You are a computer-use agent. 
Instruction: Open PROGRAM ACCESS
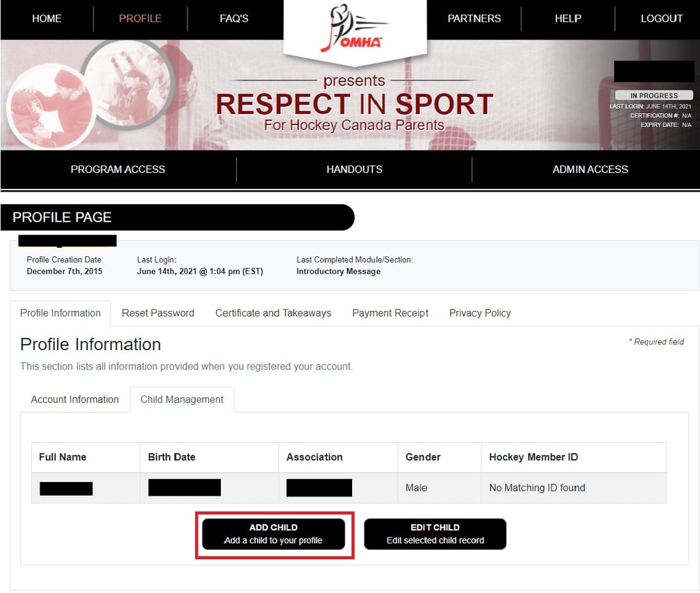coord(118,169)
